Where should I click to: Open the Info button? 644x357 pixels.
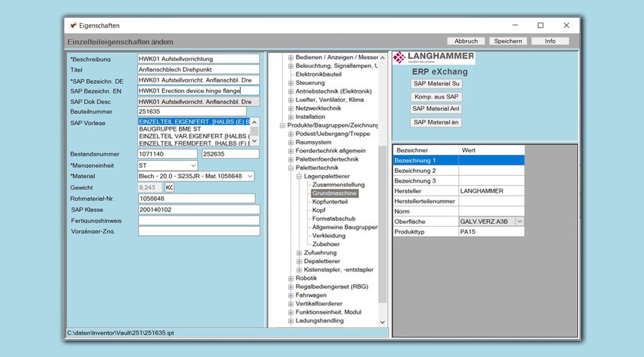[550, 41]
